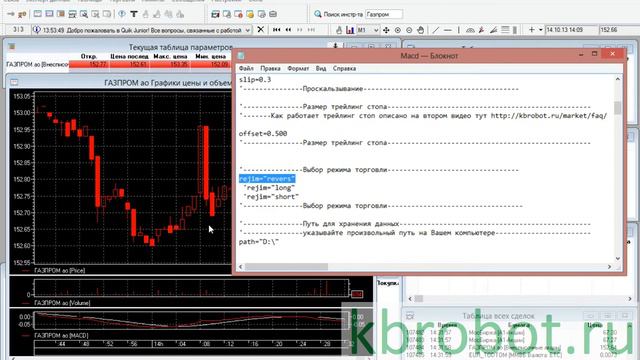The height and width of the screenshot is (360, 640).
Task: Click the Таблица всех сделок title
Action: click(498, 316)
